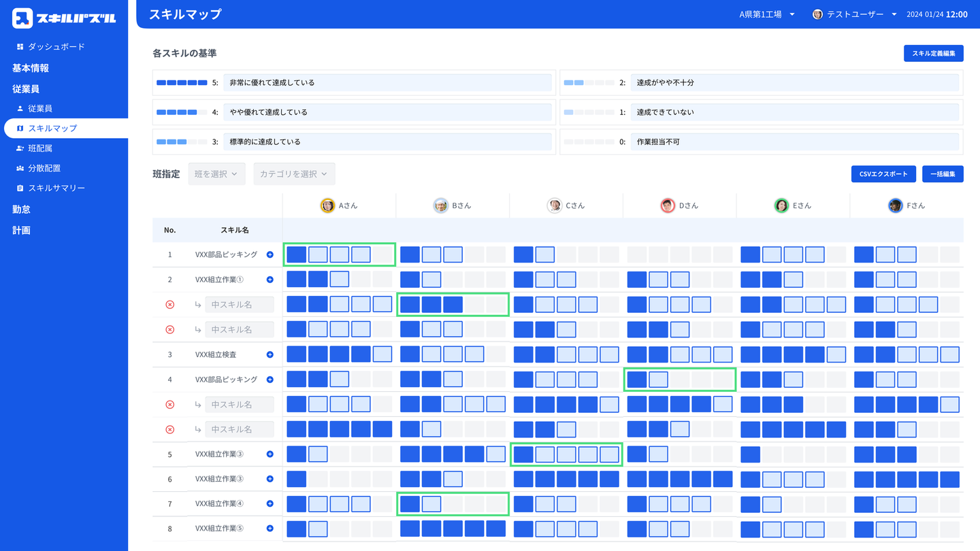
Task: Click the test user avatar in top bar
Action: [x=818, y=14]
